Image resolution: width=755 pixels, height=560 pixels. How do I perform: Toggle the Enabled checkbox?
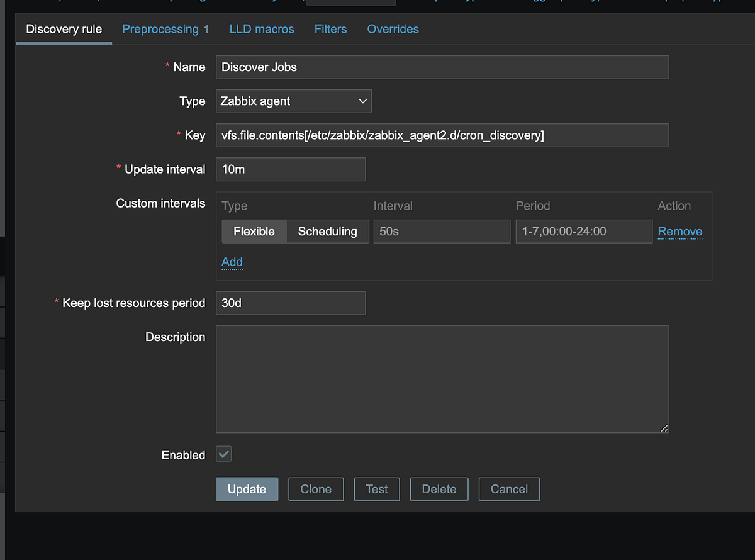point(223,454)
